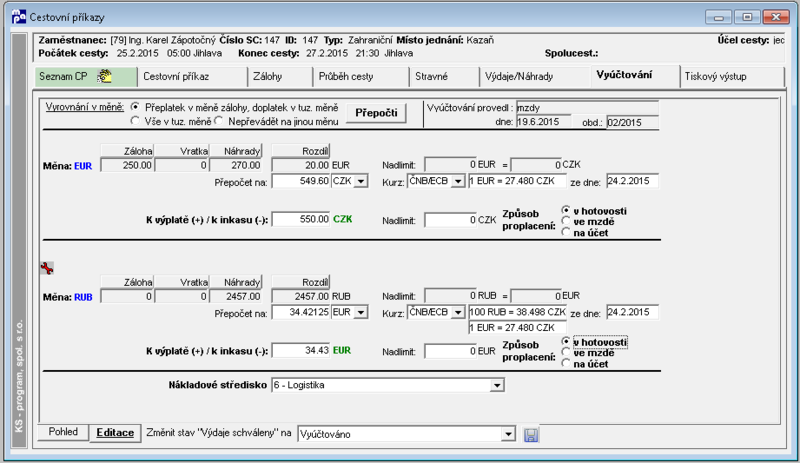This screenshot has width=800, height=463.
Task: Click the application icon in title bar
Action: [19, 17]
